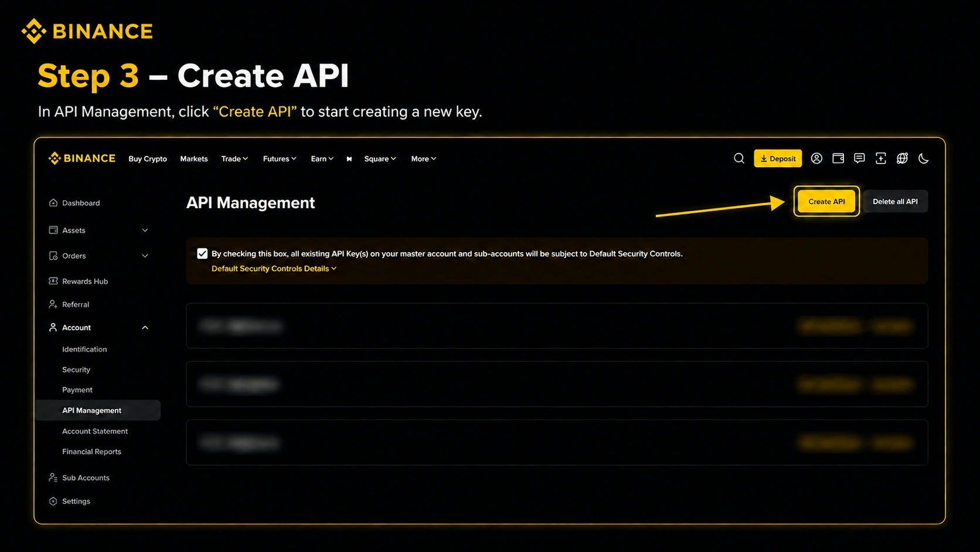
Task: Open the Trade dropdown menu
Action: tap(234, 159)
